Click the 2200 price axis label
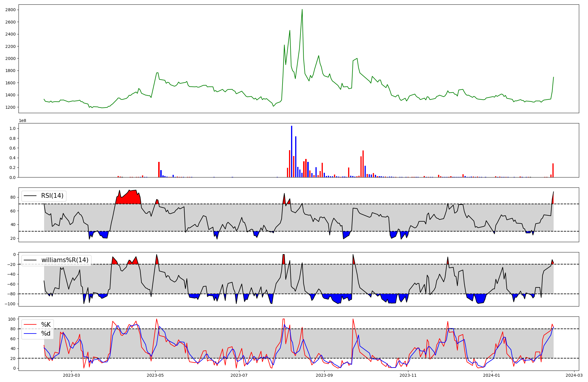 [x=11, y=46]
